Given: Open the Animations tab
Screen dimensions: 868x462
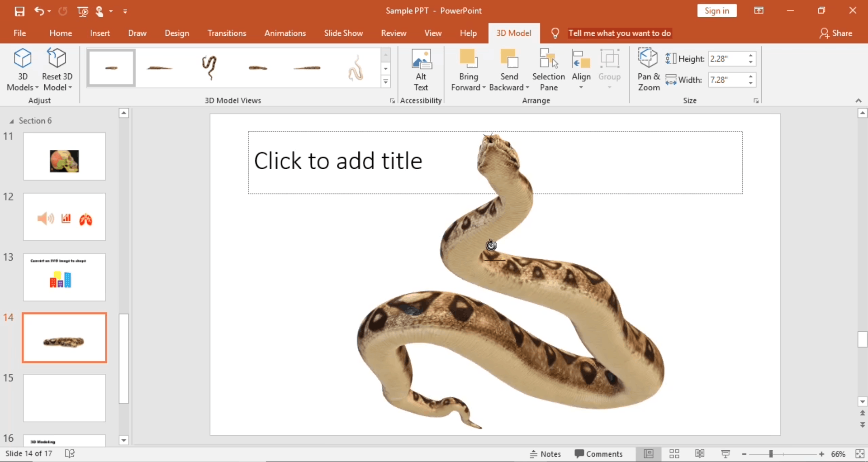Looking at the screenshot, I should click(285, 33).
